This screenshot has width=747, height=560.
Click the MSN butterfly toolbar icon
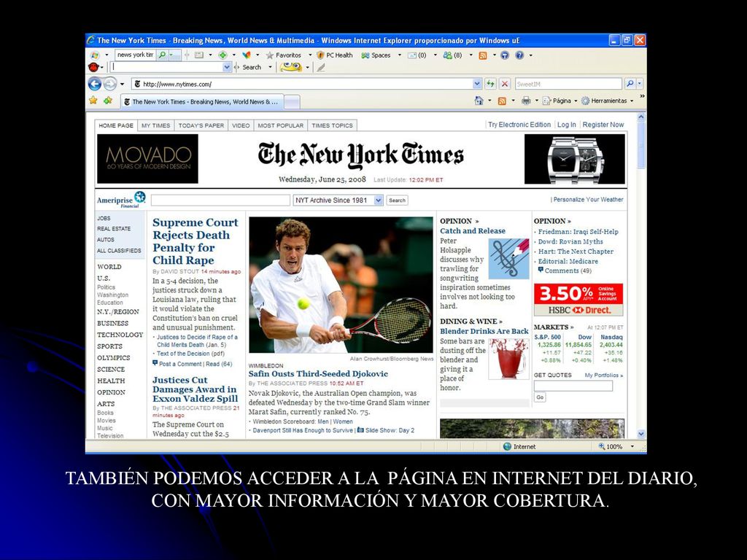click(247, 55)
